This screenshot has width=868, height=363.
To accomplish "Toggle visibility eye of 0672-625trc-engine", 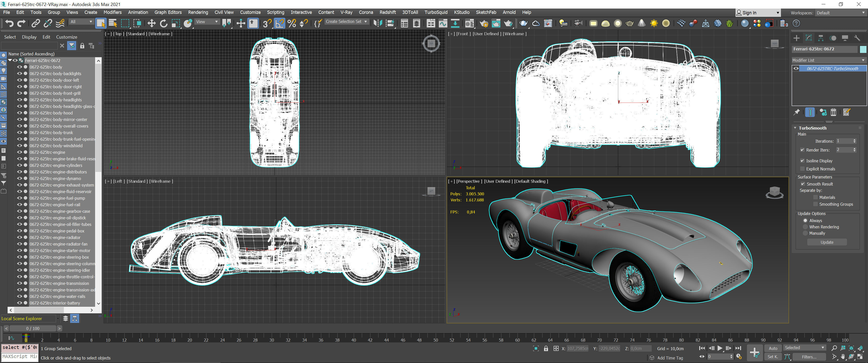I will pyautogui.click(x=19, y=152).
